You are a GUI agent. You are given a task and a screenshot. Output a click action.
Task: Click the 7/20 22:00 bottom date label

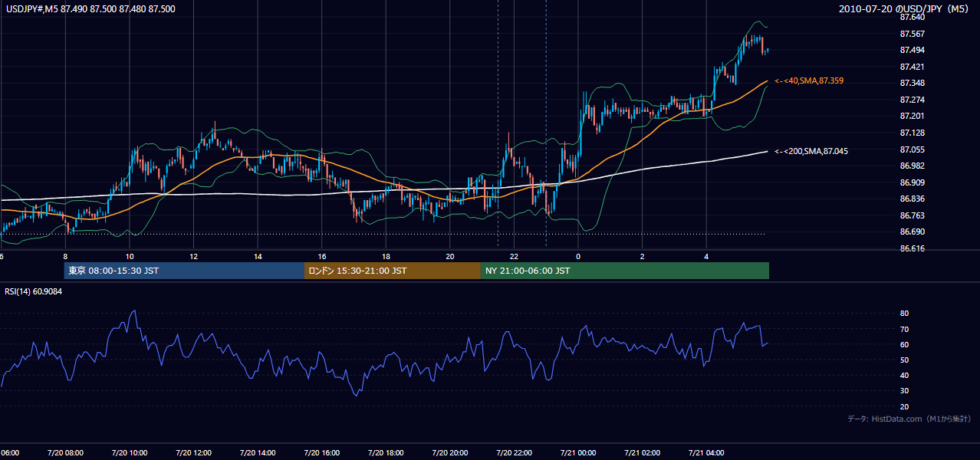pyautogui.click(x=514, y=452)
